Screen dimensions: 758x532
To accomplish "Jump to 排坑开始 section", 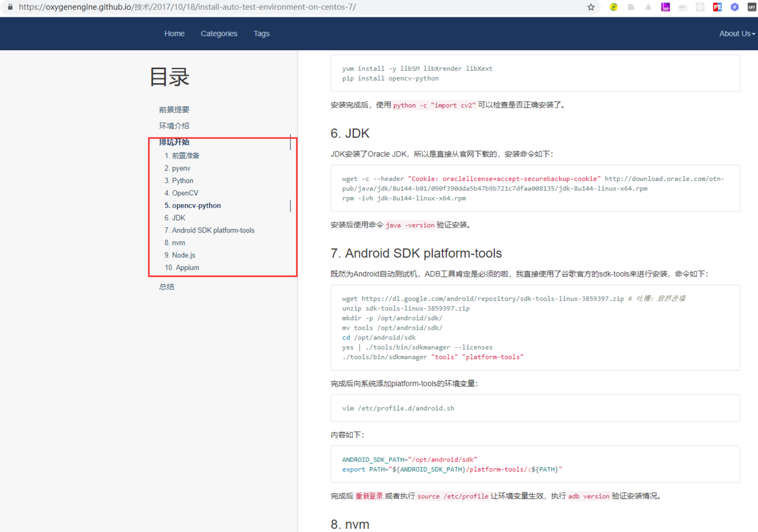I will coord(174,142).
